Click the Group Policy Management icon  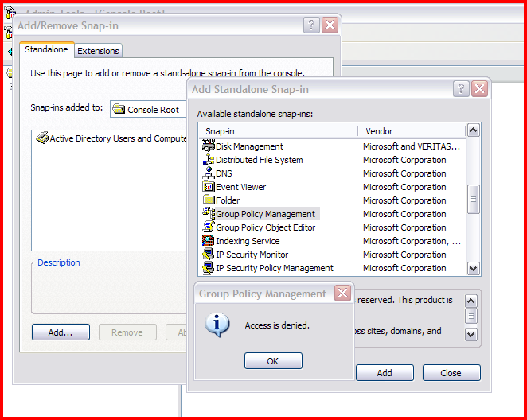point(209,213)
